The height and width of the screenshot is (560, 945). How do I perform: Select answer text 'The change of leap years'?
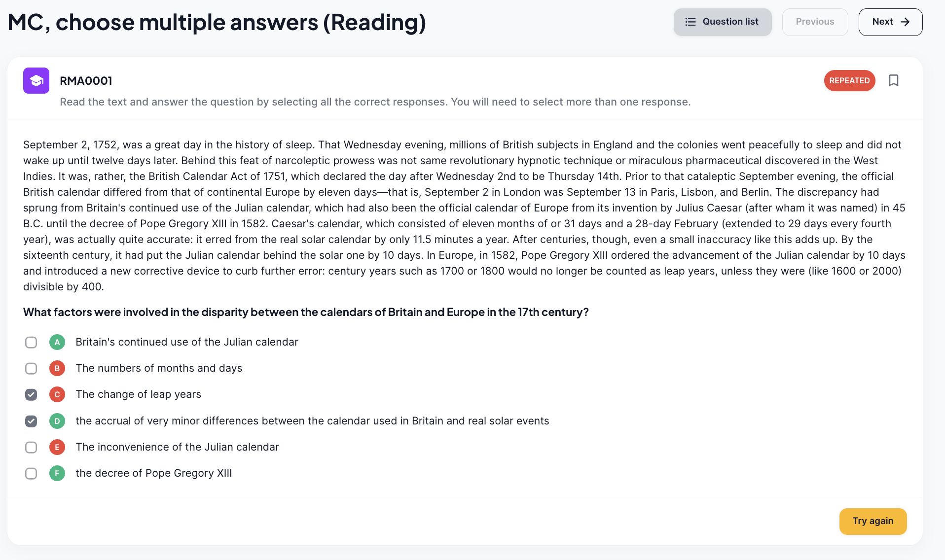pyautogui.click(x=139, y=394)
